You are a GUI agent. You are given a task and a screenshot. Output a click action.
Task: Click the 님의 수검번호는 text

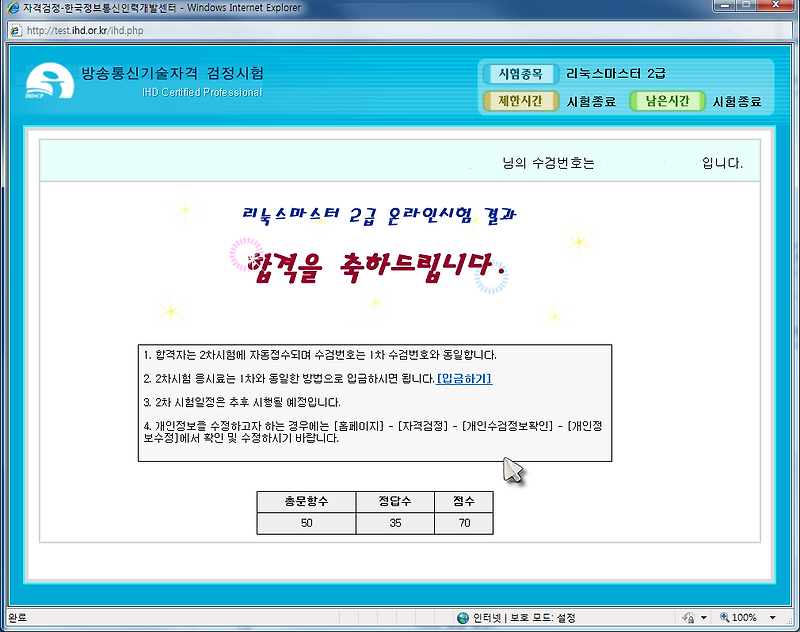click(x=548, y=163)
